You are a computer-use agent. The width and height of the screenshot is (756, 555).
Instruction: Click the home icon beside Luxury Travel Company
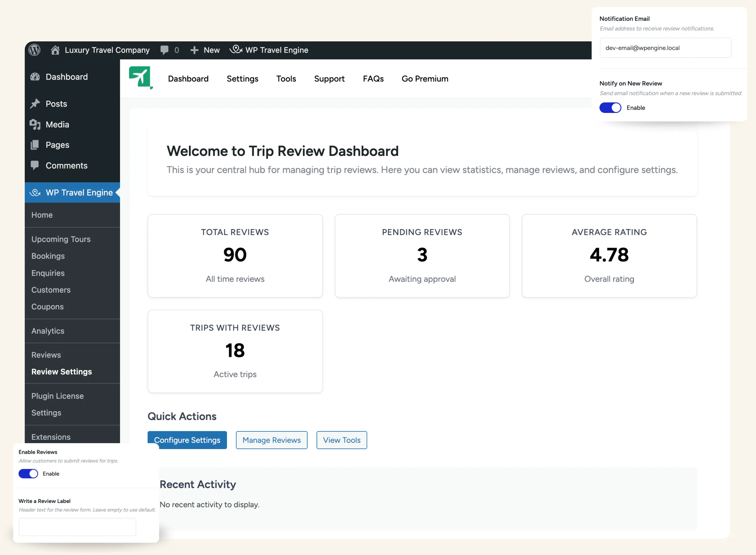(x=55, y=50)
